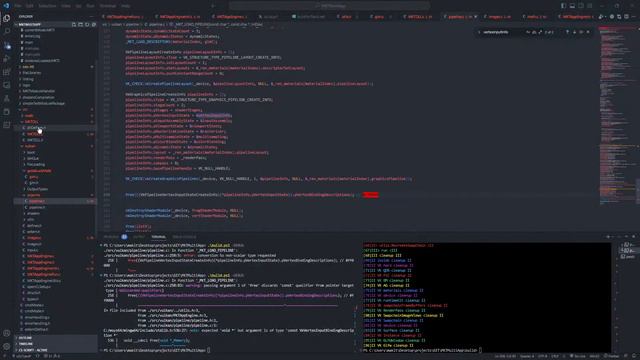640x360 pixels.
Task: Refresh the Explorer file tree
Action: point(87,24)
